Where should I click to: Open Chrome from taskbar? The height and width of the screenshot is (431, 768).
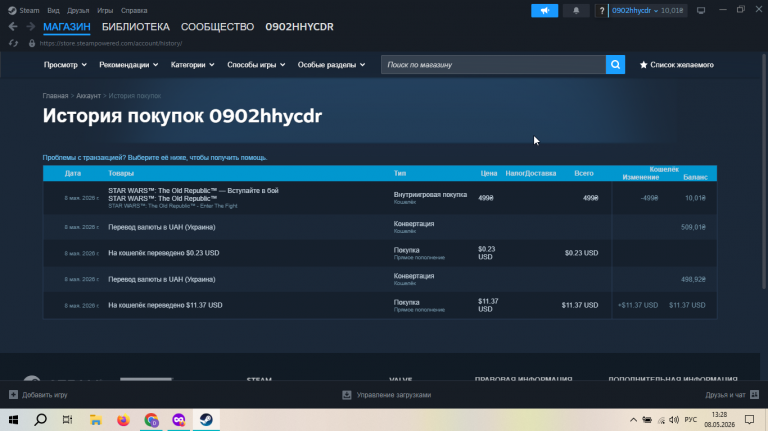point(151,420)
